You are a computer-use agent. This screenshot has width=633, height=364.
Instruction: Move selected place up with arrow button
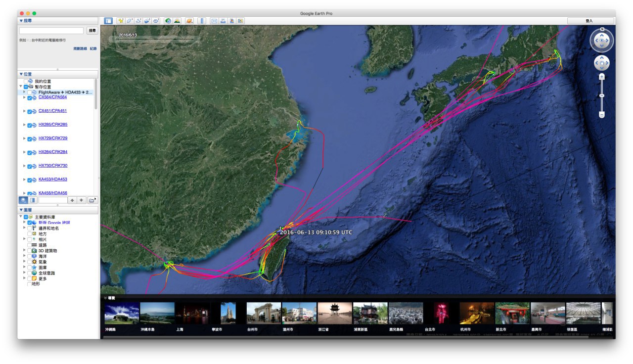tap(72, 200)
